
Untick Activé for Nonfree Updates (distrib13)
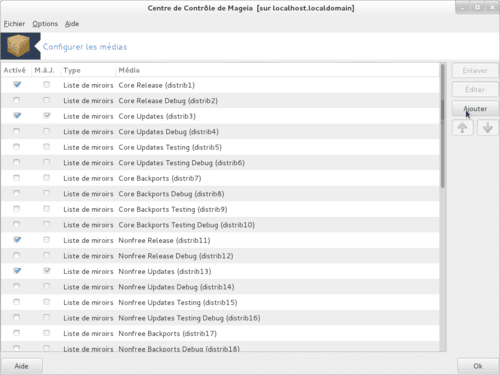click(x=17, y=271)
